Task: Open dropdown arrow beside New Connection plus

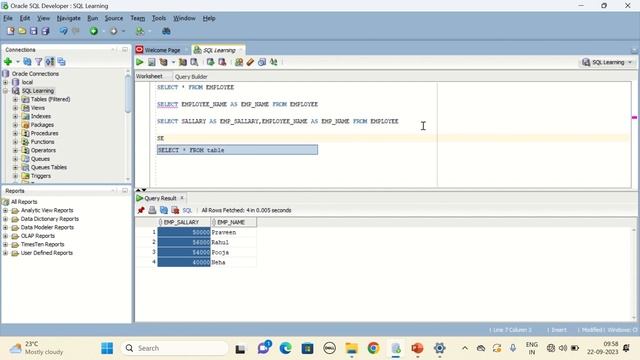Action: coord(18,62)
